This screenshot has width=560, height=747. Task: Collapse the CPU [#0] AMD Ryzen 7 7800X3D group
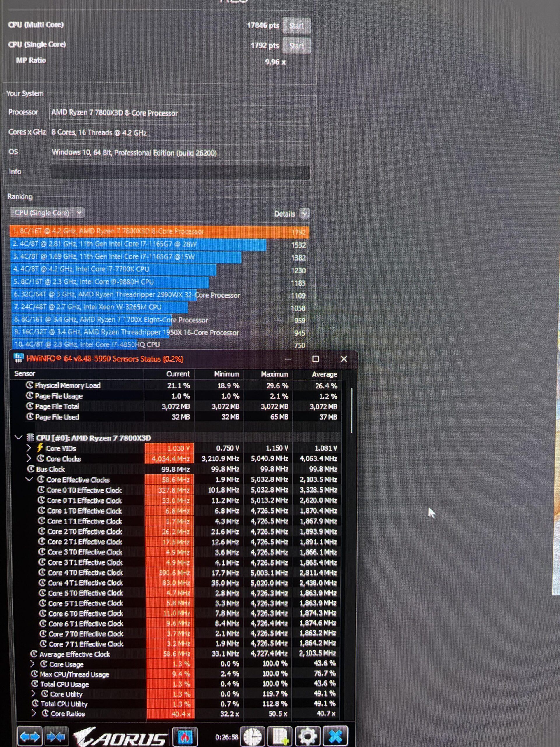click(19, 438)
